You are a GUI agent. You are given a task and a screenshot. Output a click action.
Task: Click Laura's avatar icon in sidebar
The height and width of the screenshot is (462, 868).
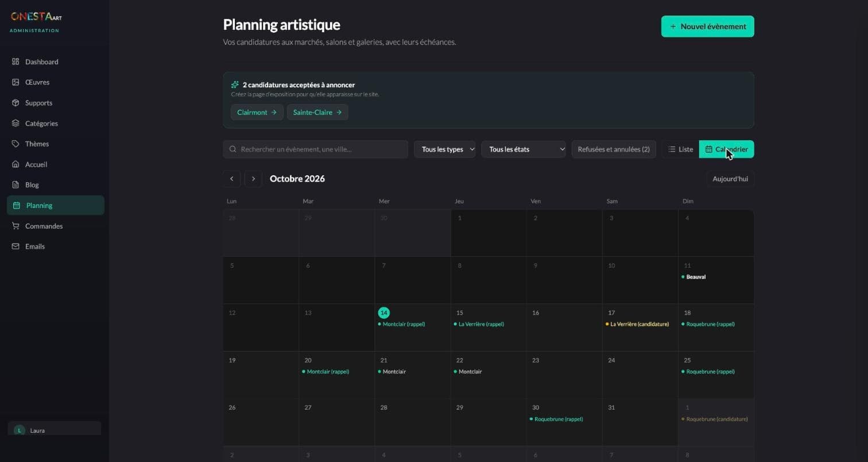coord(20,430)
